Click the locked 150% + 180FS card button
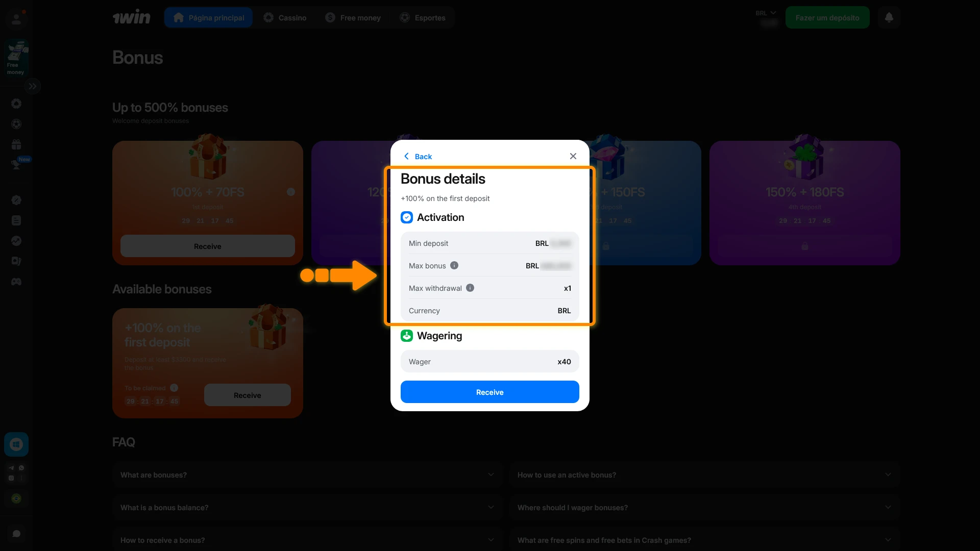Screen dimensions: 980x551 [804, 246]
